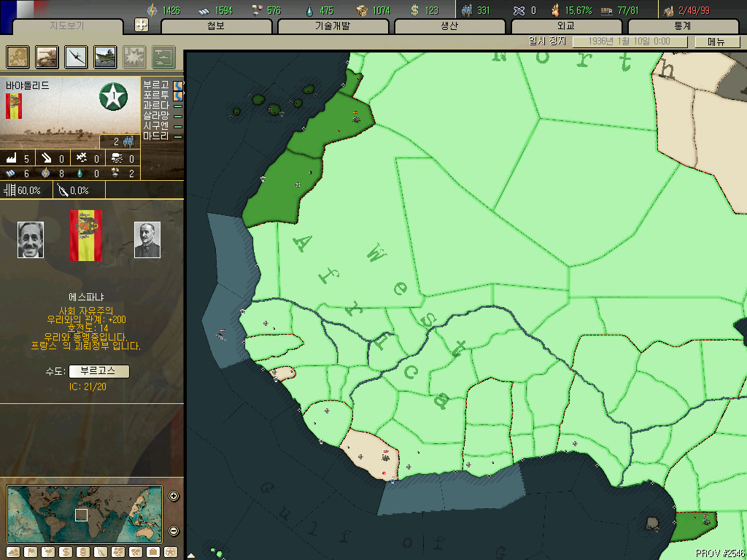Zoom out on the minimap with minus

[174, 531]
